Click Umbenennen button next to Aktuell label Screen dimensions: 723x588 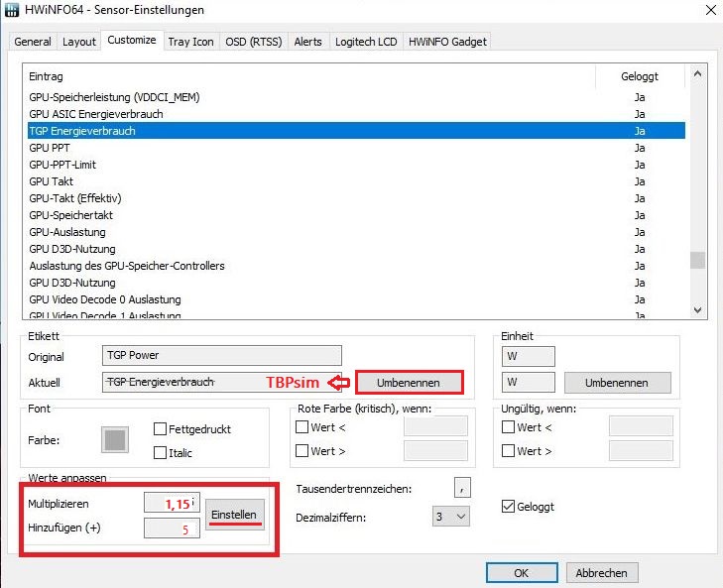pos(409,383)
